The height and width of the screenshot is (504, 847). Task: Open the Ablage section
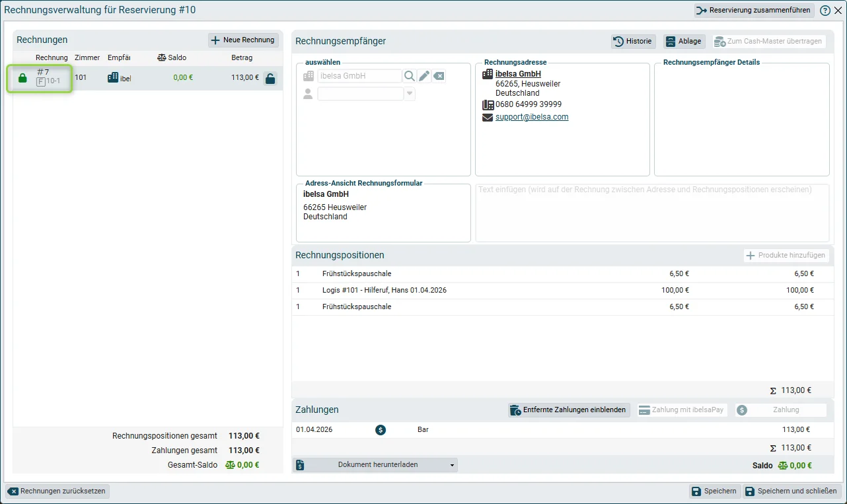coord(684,41)
